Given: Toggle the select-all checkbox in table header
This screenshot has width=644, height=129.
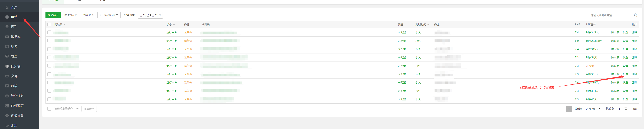Looking at the screenshot, I should [49, 25].
